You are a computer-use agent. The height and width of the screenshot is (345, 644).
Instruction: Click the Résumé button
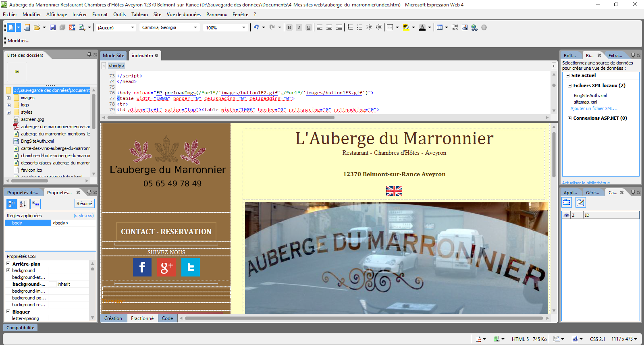coord(84,204)
